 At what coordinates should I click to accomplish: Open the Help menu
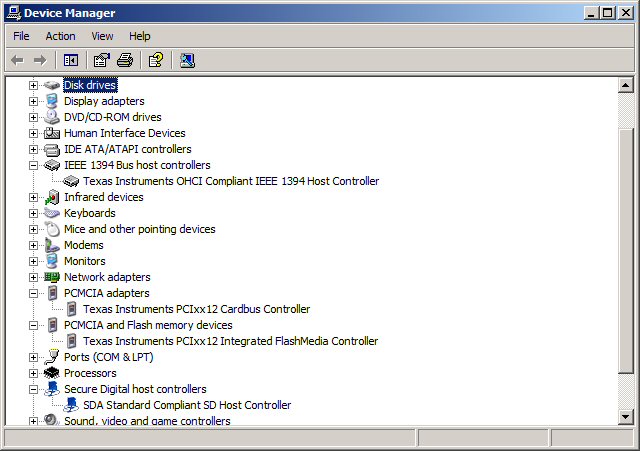point(140,36)
